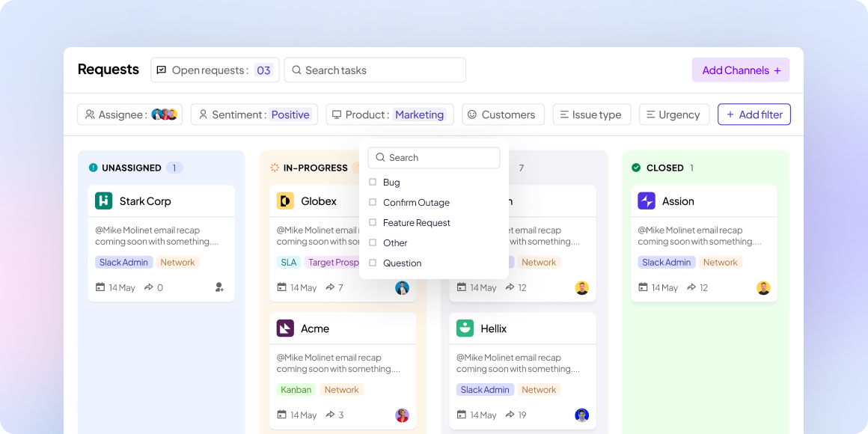Viewport: 868px width, 434px height.
Task: Click calendar icon on Stark Corp card
Action: [100, 287]
